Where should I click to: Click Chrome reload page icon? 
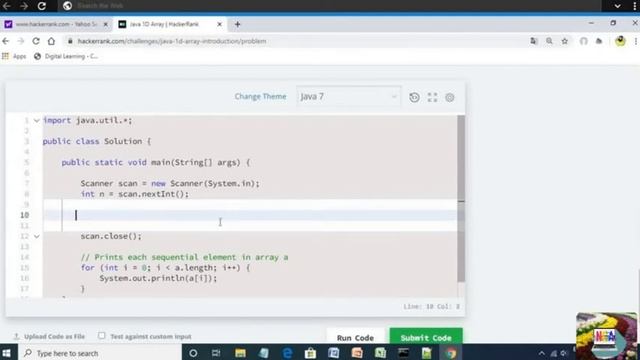pyautogui.click(x=36, y=41)
